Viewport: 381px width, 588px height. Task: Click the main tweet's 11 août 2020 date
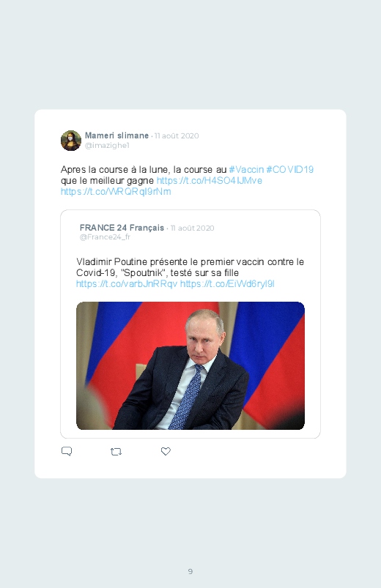[177, 135]
